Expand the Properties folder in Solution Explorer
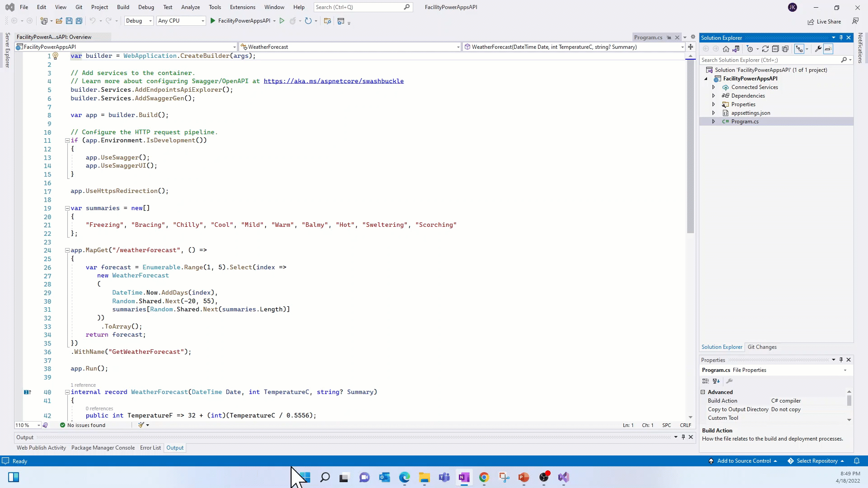Image resolution: width=868 pixels, height=488 pixels. (713, 104)
